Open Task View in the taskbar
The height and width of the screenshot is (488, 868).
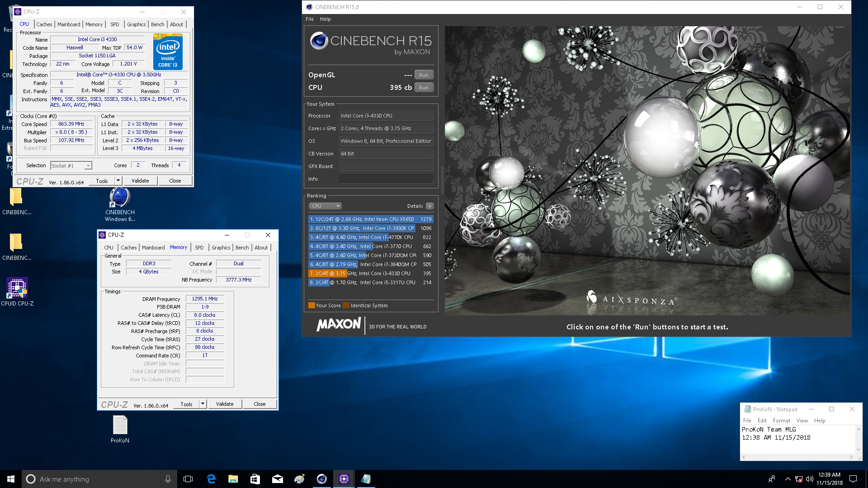188,479
